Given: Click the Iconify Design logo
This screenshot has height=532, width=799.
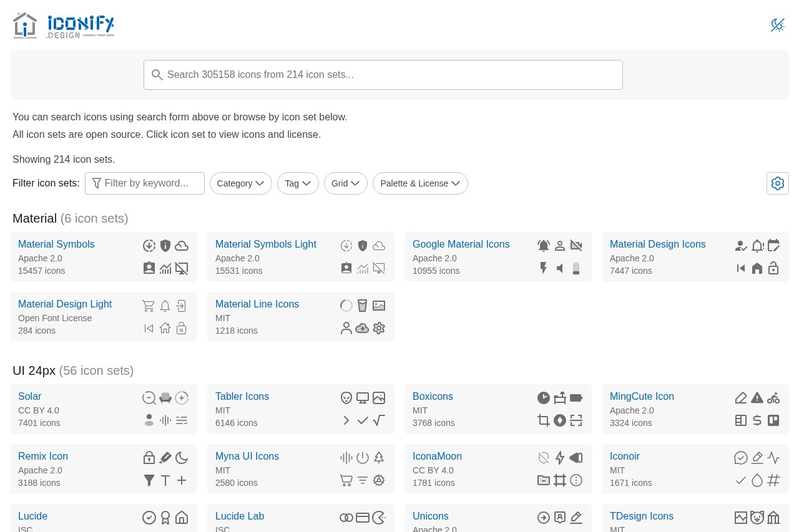Looking at the screenshot, I should [63, 26].
